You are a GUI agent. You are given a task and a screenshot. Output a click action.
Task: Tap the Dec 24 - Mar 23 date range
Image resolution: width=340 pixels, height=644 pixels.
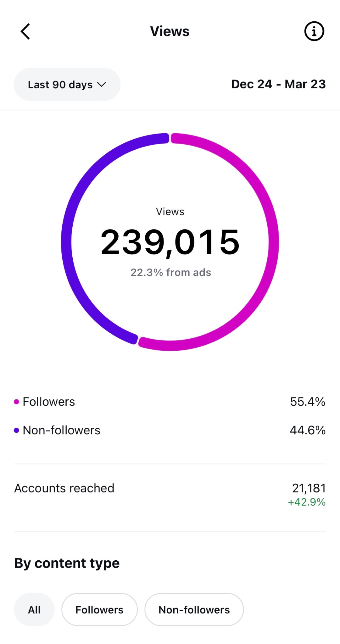[278, 84]
